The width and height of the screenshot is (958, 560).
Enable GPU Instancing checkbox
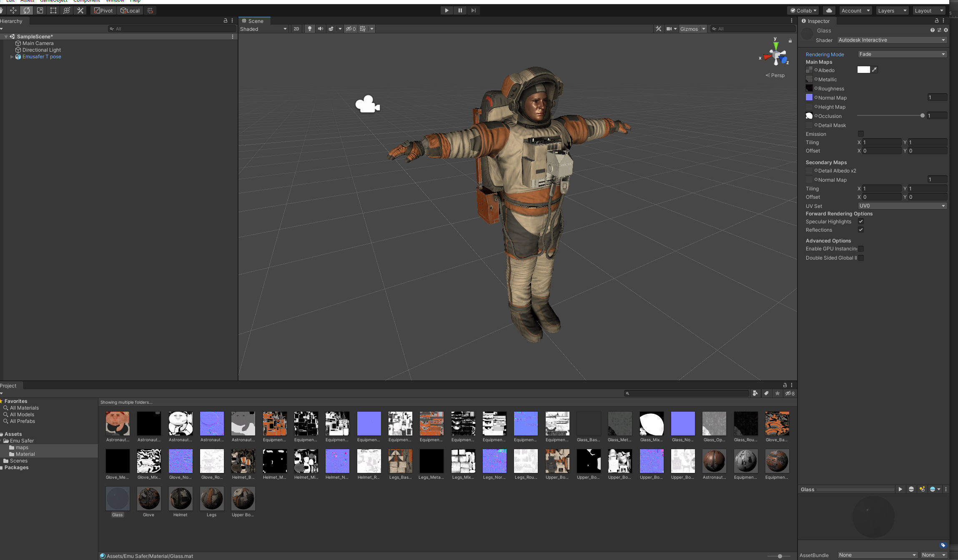[860, 249]
